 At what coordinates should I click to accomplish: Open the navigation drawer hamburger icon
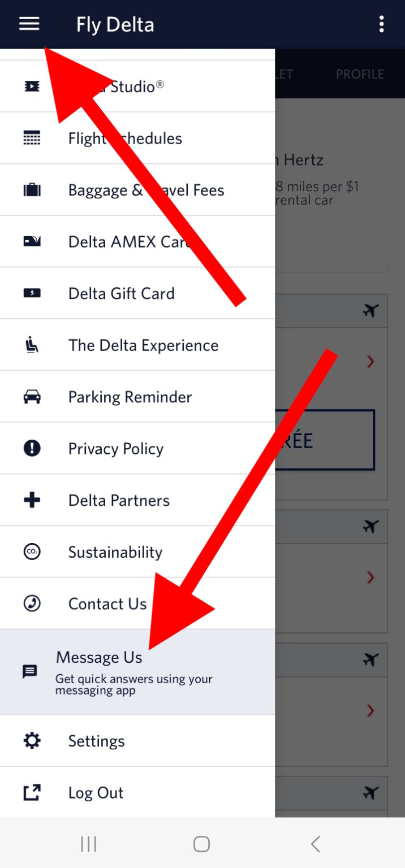pyautogui.click(x=28, y=24)
